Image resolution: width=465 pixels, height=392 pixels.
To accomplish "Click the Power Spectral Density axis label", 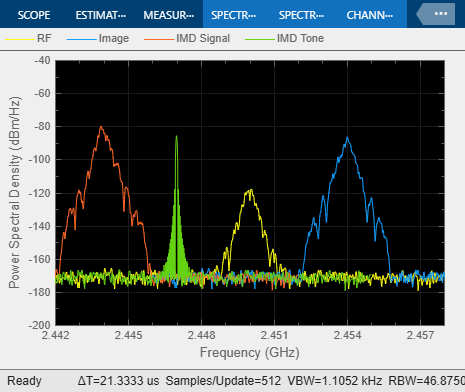I will coord(15,192).
